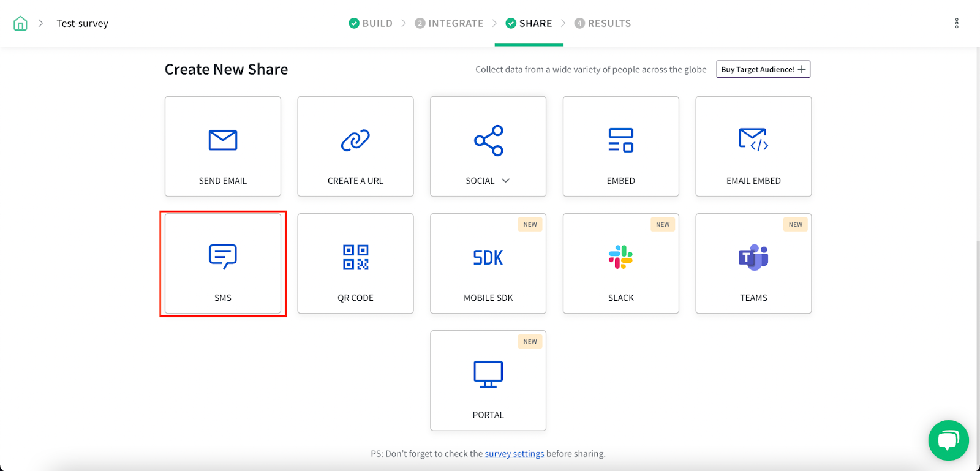
Task: Click the 'Collect data from a wide variety' text
Action: coord(591,69)
